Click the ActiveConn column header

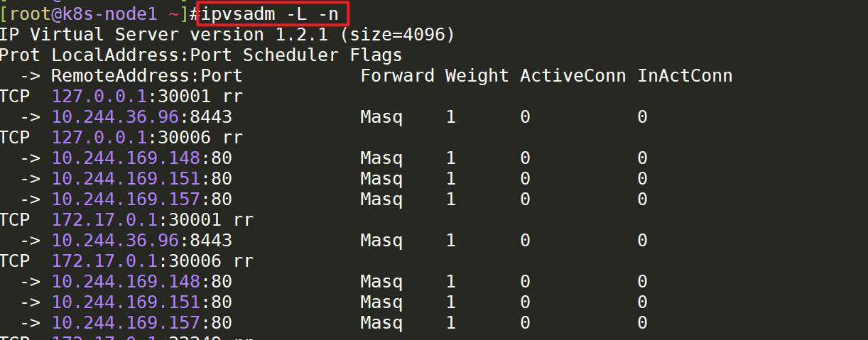[573, 75]
